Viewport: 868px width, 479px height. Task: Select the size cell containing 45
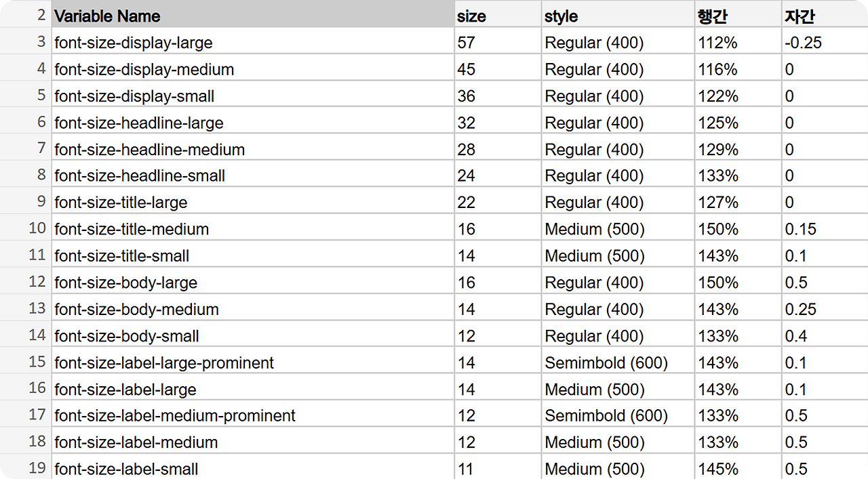pos(498,68)
